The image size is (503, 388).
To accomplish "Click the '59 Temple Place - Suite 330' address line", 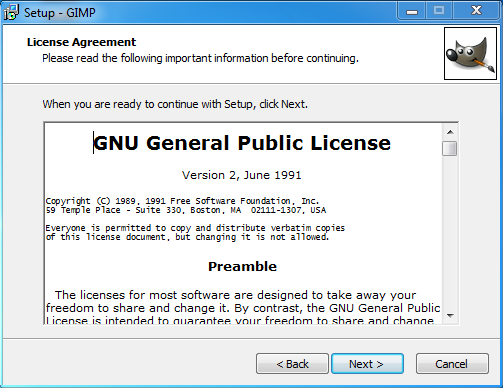I will 186,210.
